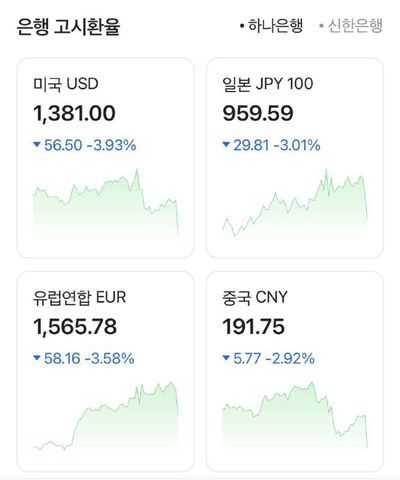This screenshot has width=400, height=480.
Task: Click the CNY price trend chart
Action: coord(295,417)
